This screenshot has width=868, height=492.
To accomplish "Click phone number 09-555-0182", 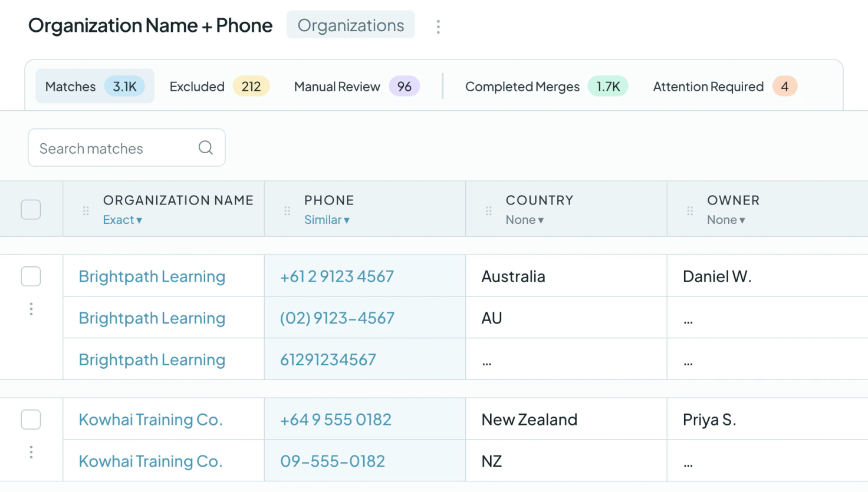I will pos(333,461).
